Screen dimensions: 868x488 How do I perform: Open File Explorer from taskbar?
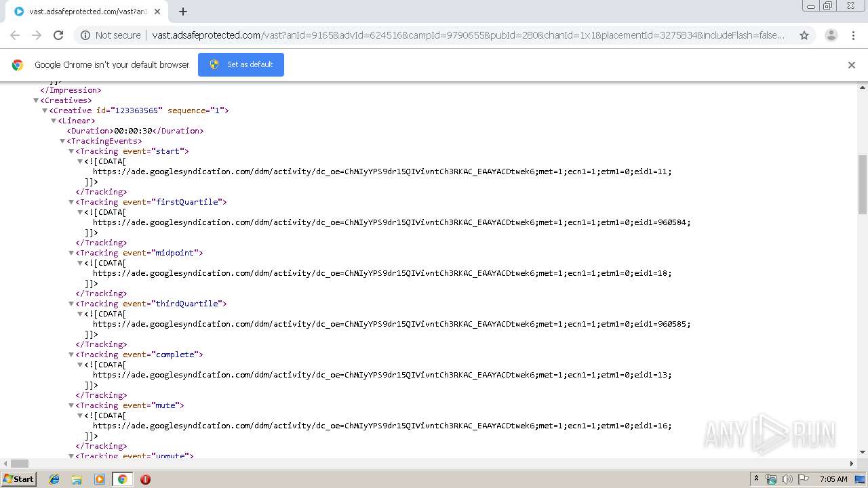[x=77, y=479]
